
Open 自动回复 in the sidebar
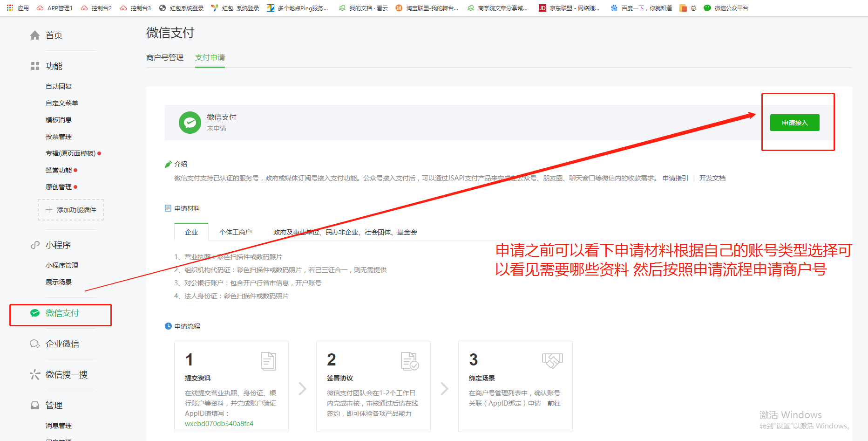coord(59,86)
